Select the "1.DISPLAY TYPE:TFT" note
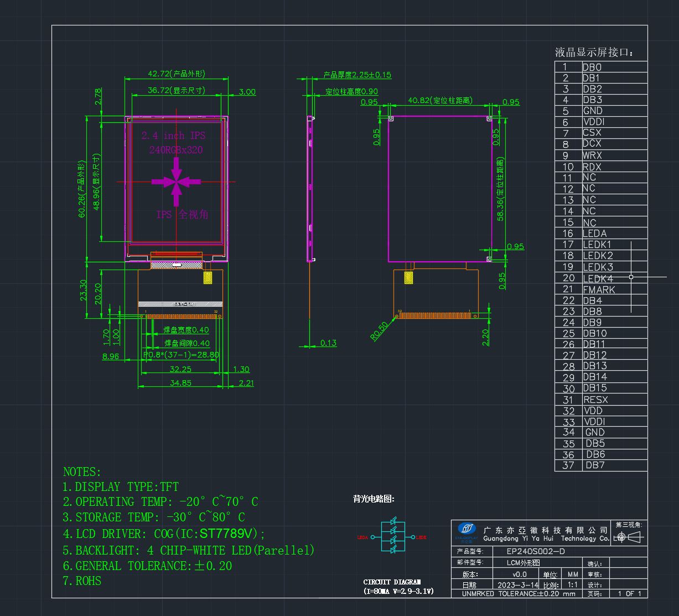The height and width of the screenshot is (616, 679). tap(121, 487)
